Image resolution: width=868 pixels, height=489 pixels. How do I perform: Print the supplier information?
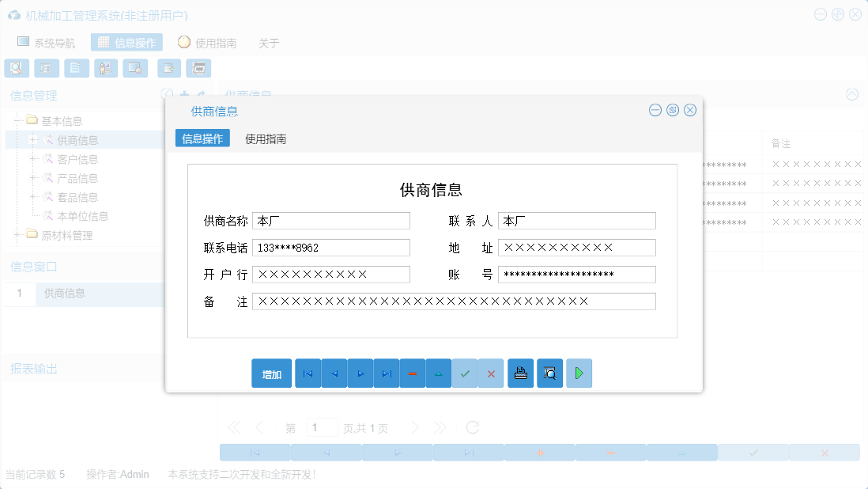pos(520,373)
